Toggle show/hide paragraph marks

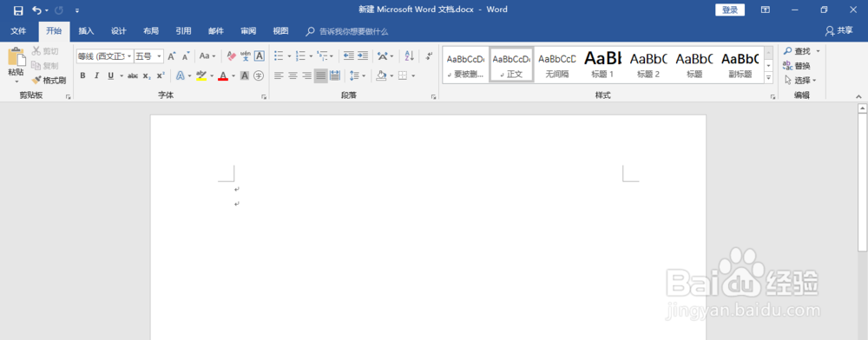tap(429, 56)
